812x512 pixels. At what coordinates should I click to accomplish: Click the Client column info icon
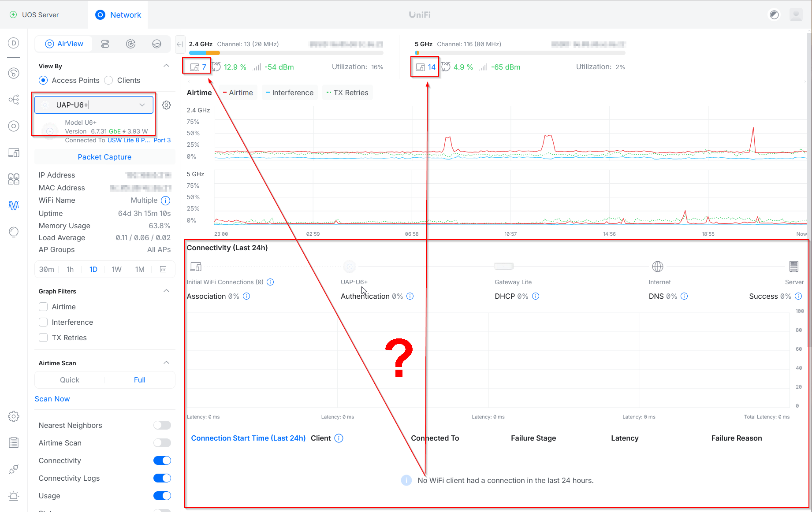339,438
